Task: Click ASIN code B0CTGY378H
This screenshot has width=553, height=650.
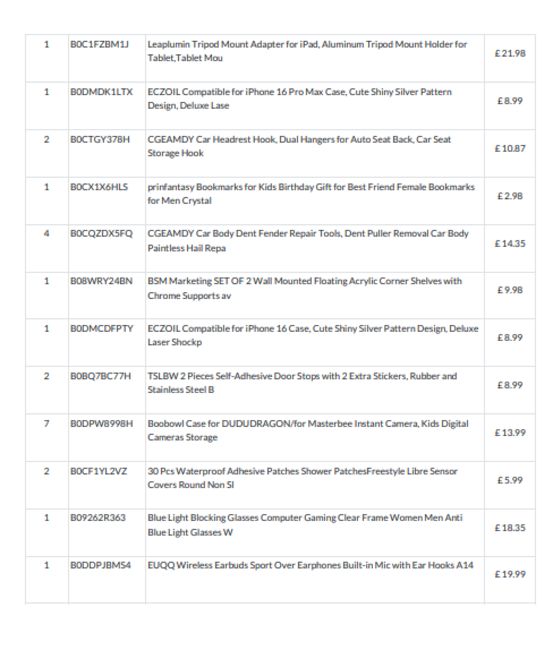Action: pyautogui.click(x=100, y=140)
